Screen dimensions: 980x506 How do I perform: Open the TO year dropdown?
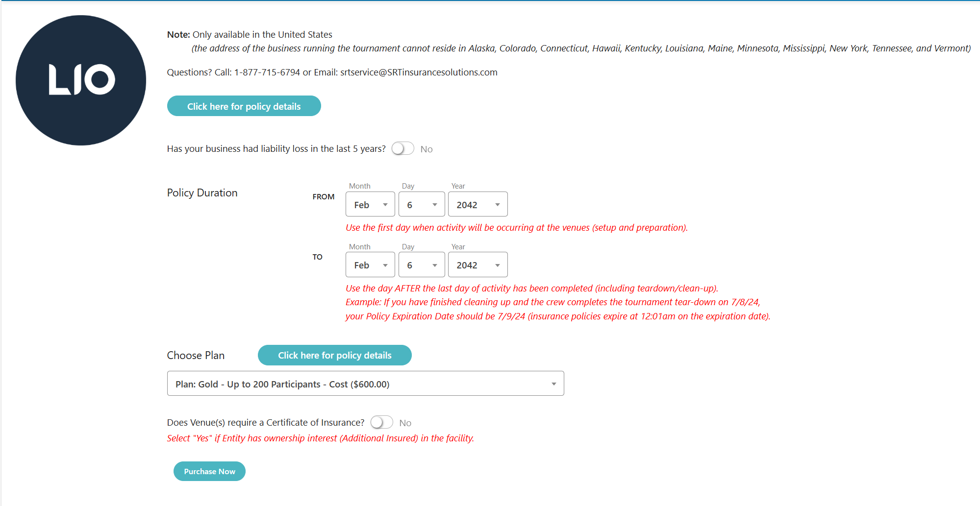click(x=477, y=265)
